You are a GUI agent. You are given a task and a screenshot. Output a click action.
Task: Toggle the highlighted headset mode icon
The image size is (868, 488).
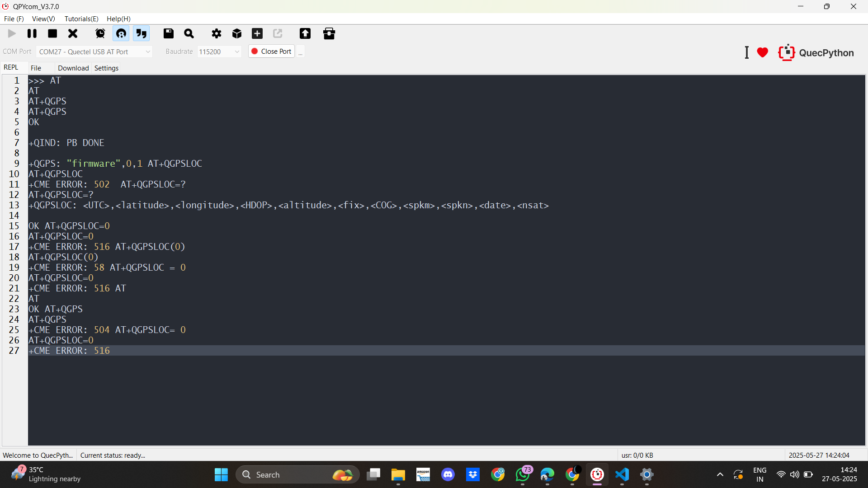pyautogui.click(x=121, y=33)
